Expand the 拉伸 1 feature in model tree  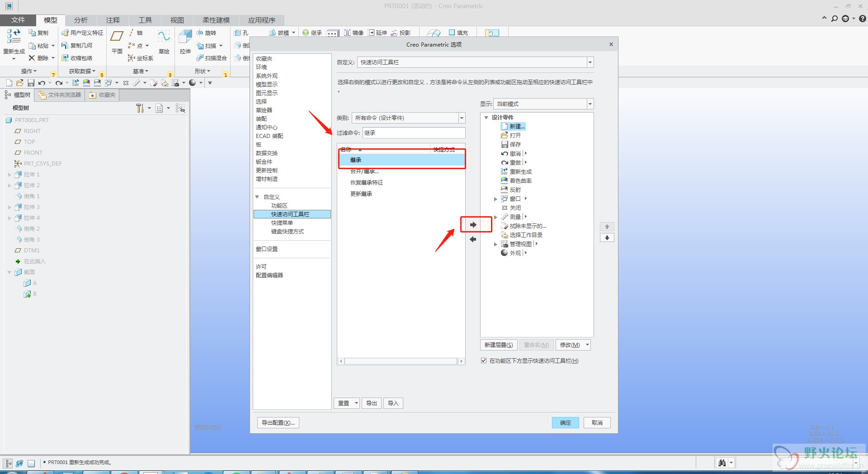[x=9, y=175]
